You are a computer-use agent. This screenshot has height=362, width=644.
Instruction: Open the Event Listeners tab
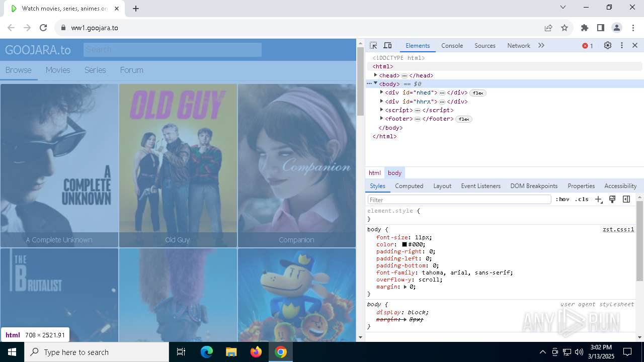click(x=481, y=186)
